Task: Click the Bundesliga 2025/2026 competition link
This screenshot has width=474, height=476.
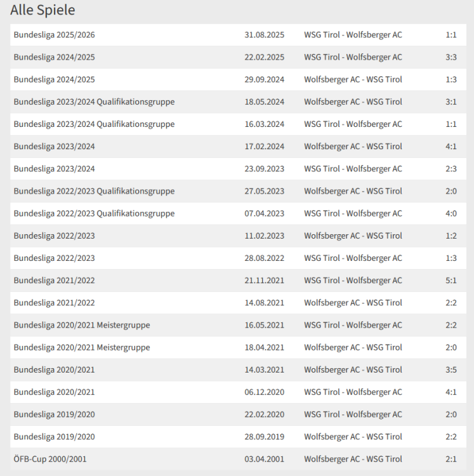Action: point(55,35)
